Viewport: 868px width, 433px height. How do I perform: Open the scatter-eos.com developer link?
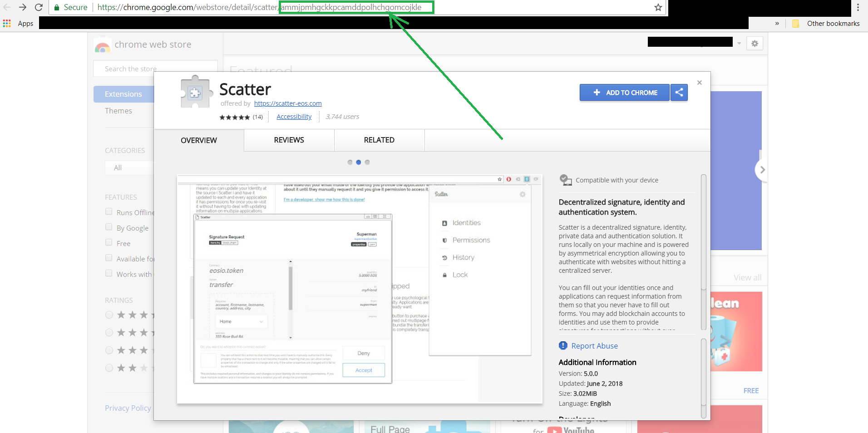point(288,103)
